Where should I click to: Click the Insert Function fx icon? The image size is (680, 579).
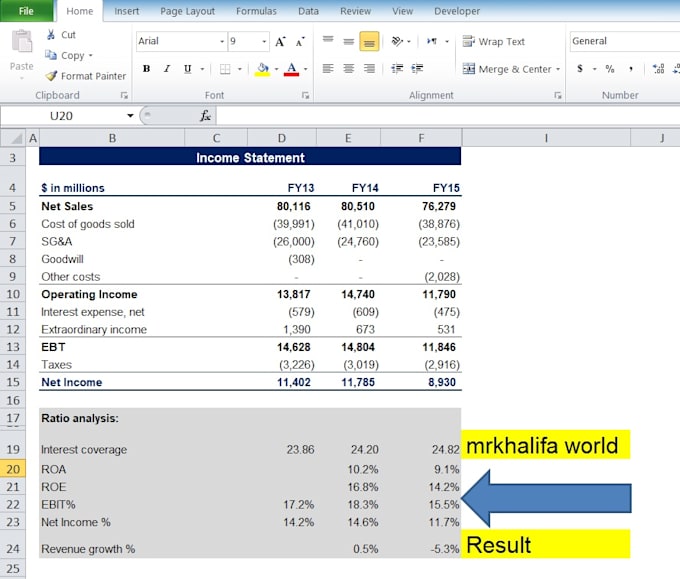click(205, 116)
